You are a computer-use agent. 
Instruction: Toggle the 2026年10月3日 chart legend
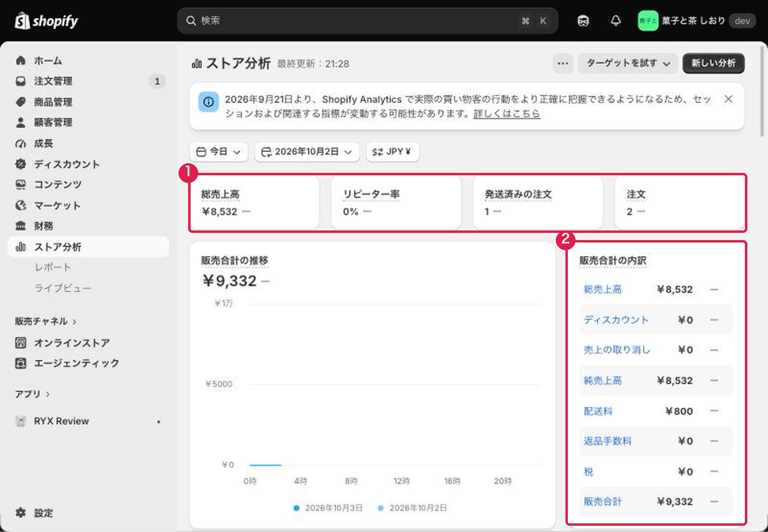328,508
